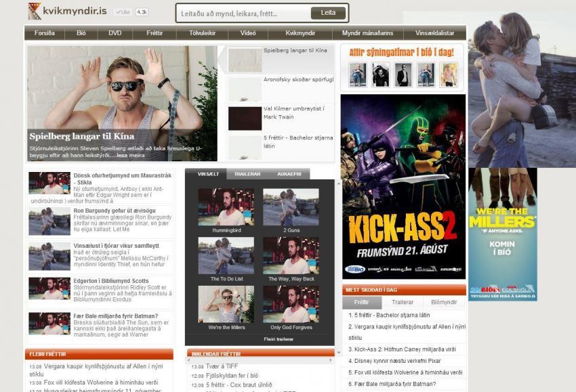Image resolution: width=576 pixels, height=392 pixels.
Task: Click the Kick-Ass 2 poster advertisement
Action: 403,187
